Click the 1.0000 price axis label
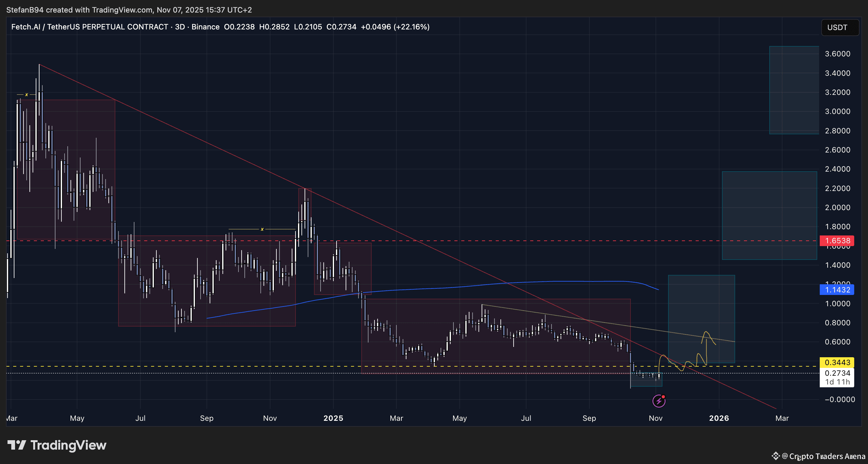The height and width of the screenshot is (464, 868). [838, 303]
